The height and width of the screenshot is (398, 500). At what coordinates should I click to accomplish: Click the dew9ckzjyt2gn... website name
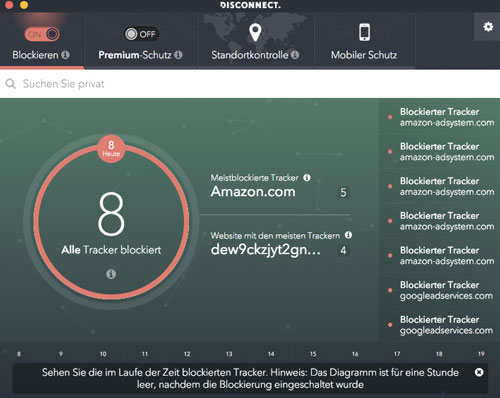266,250
